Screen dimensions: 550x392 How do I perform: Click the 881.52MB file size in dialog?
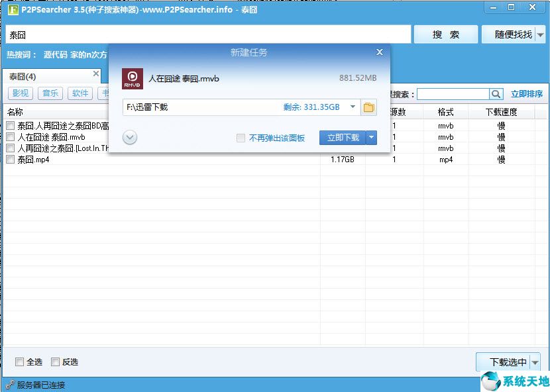358,78
